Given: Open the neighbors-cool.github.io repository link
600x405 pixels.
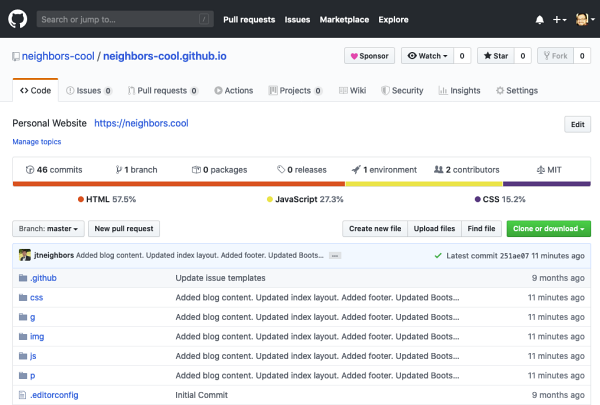Looking at the screenshot, I should click(165, 56).
